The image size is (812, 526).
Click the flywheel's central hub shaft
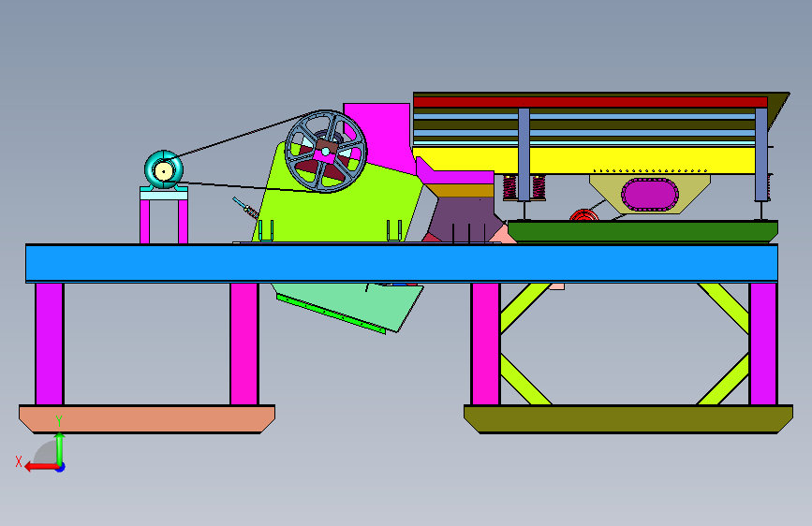coord(325,152)
